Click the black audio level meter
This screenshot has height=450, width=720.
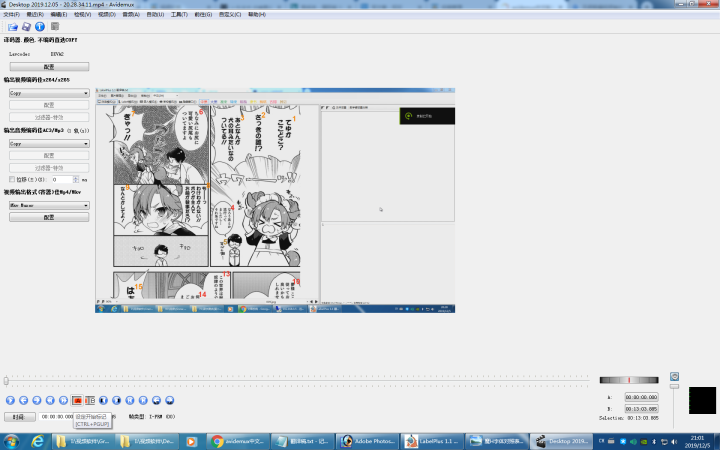[x=702, y=400]
